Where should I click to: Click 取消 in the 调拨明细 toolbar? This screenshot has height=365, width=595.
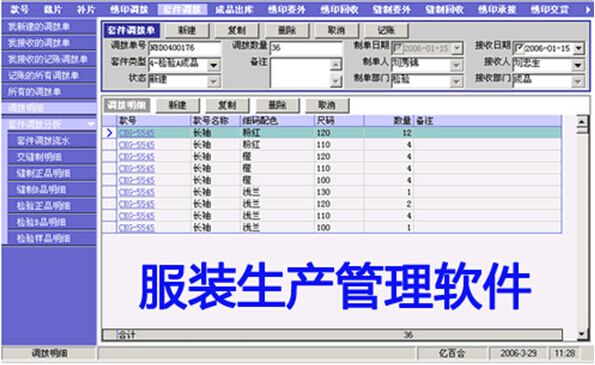(x=327, y=105)
